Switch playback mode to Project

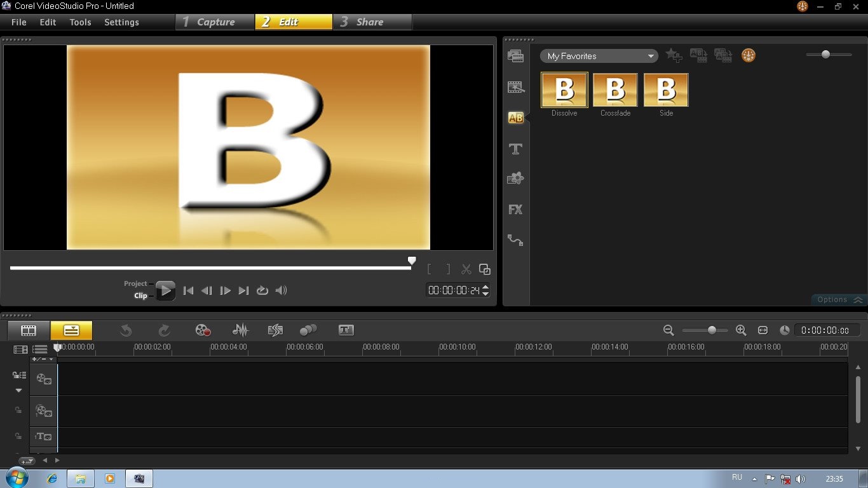tap(135, 284)
